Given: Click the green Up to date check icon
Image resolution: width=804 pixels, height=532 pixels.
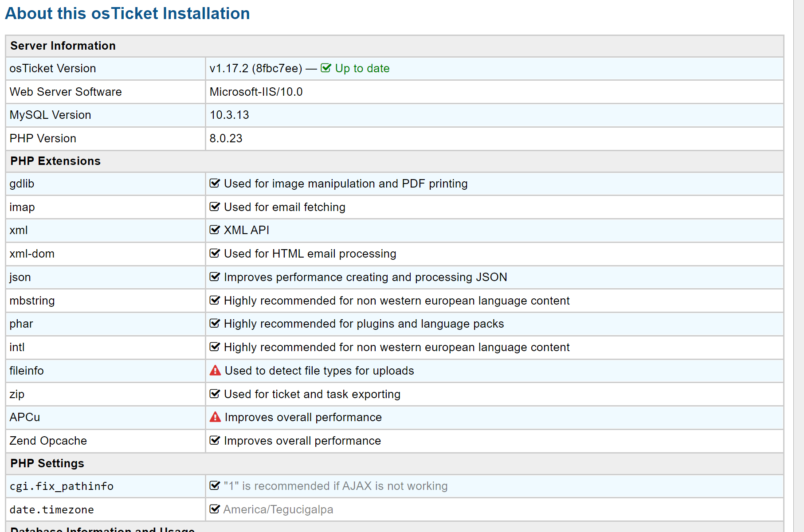Looking at the screenshot, I should [x=326, y=68].
